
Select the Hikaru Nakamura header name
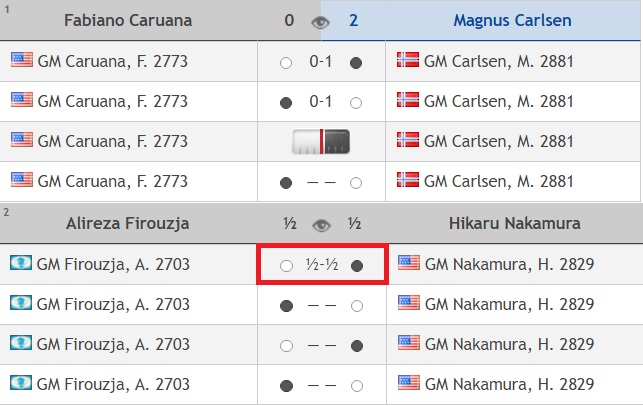515,224
